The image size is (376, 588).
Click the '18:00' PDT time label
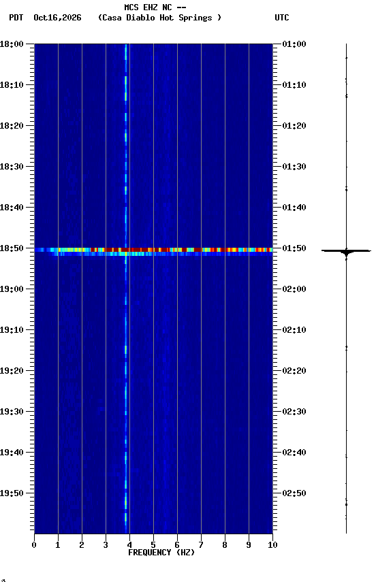12,44
